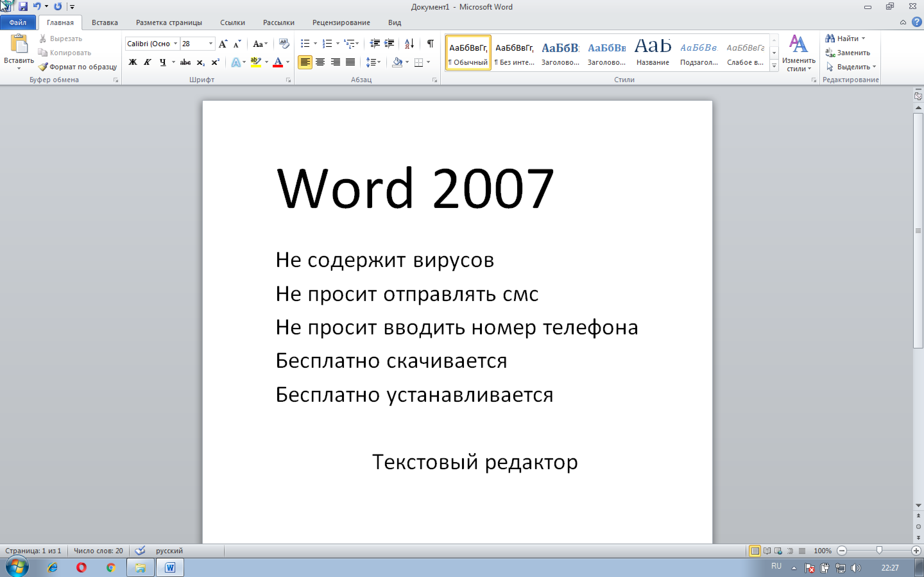
Task: Expand the line spacing dropdown
Action: click(379, 62)
